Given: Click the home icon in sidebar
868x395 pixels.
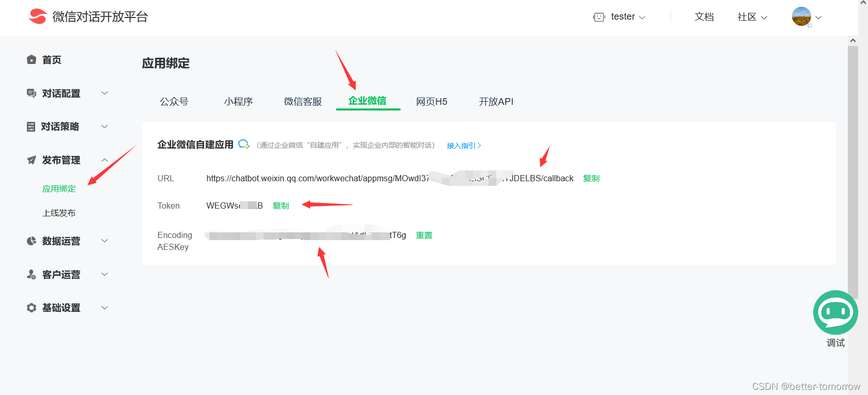Looking at the screenshot, I should [32, 60].
